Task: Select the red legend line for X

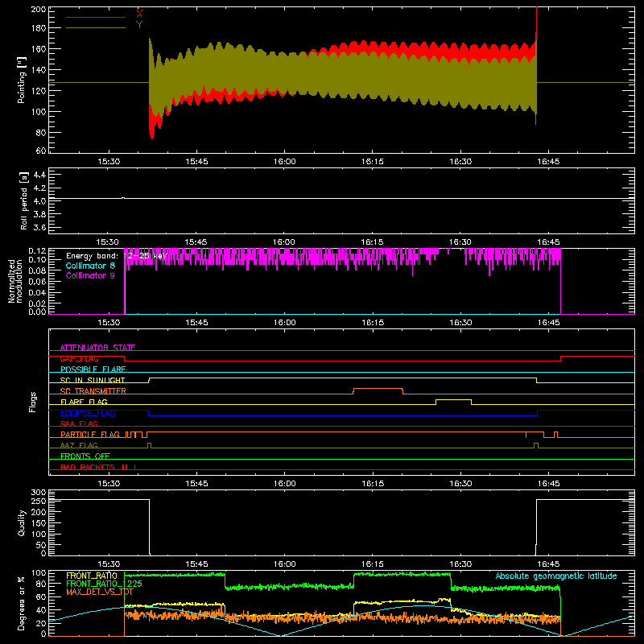Action: tap(96, 17)
